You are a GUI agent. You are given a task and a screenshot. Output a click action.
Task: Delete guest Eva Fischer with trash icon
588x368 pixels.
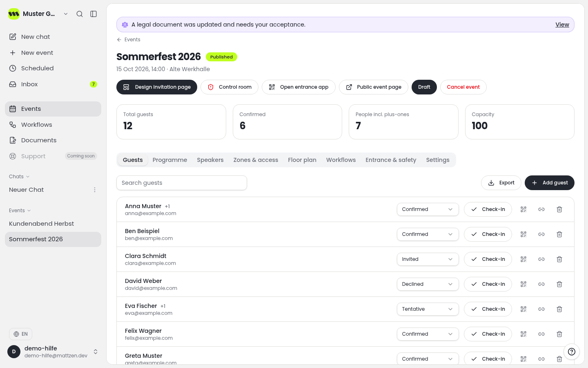click(559, 309)
